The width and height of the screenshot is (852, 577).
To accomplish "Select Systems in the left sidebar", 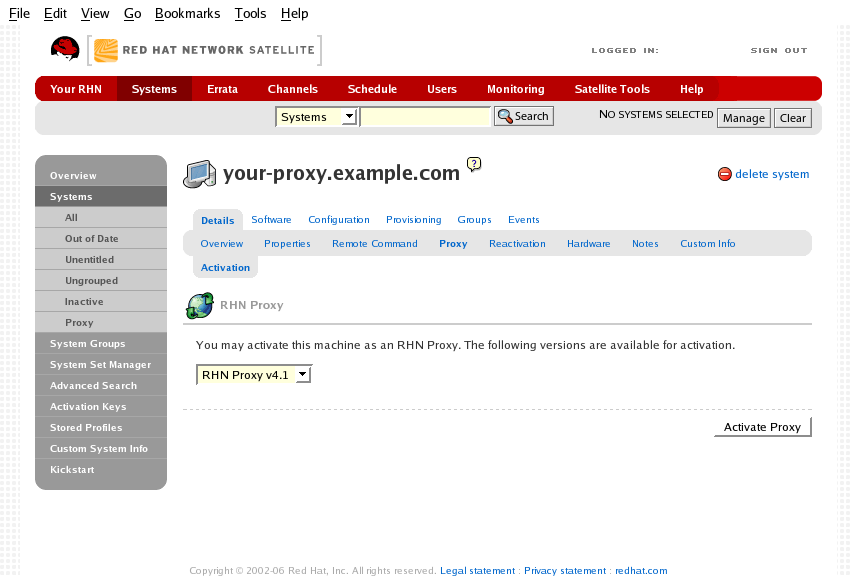I will 101,197.
